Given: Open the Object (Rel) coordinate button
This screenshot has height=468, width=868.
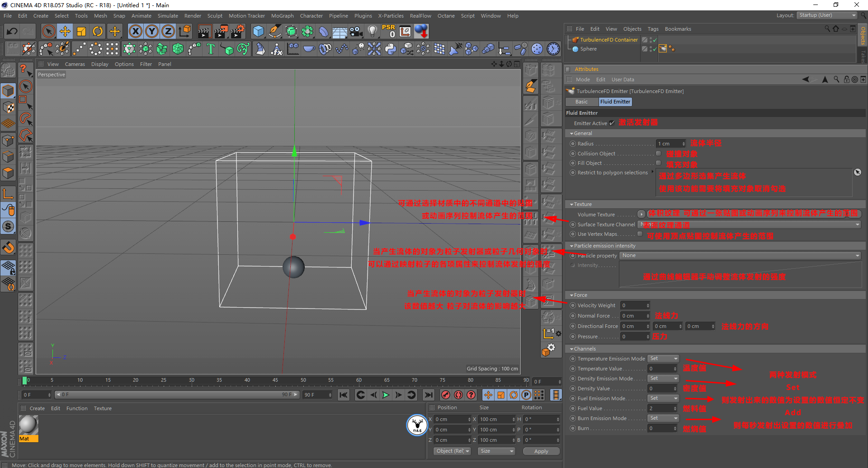Looking at the screenshot, I should point(452,451).
